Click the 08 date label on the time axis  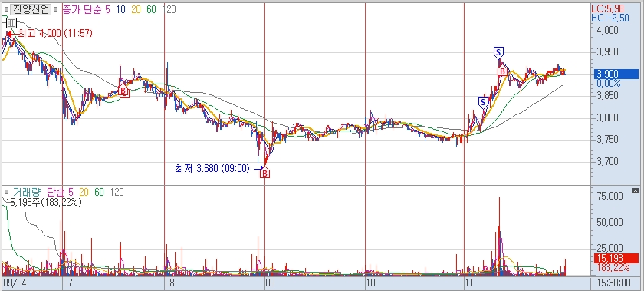click(170, 283)
